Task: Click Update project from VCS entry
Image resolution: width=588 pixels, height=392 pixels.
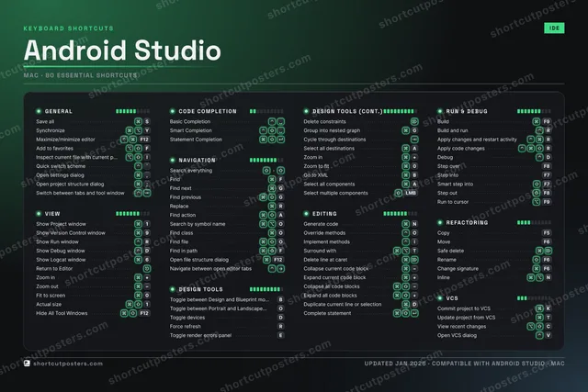Action: pos(494,318)
